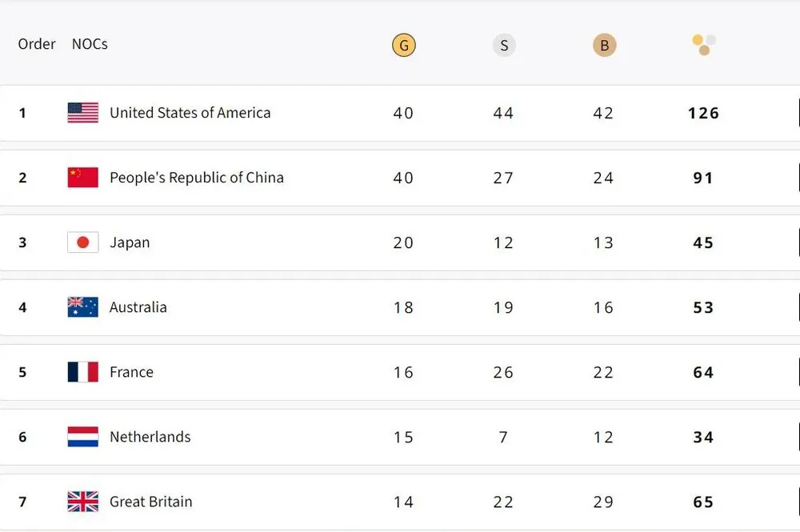Screen dimensions: 800x532
Task: Click Great Britain's total of 65
Action: click(x=703, y=502)
